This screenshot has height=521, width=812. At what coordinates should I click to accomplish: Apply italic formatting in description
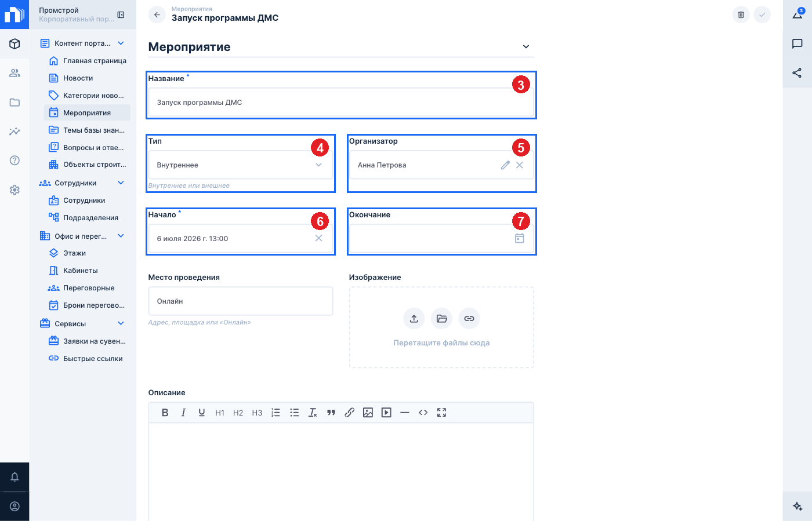183,413
